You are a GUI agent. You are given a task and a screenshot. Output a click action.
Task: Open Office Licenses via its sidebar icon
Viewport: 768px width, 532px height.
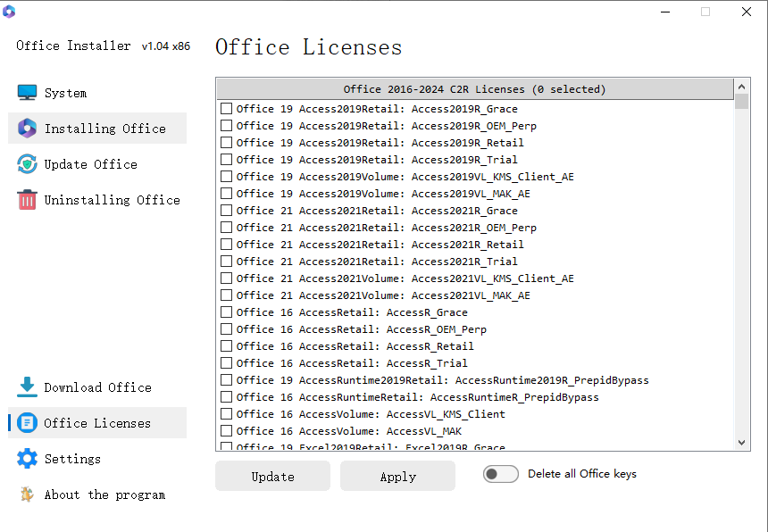25,422
